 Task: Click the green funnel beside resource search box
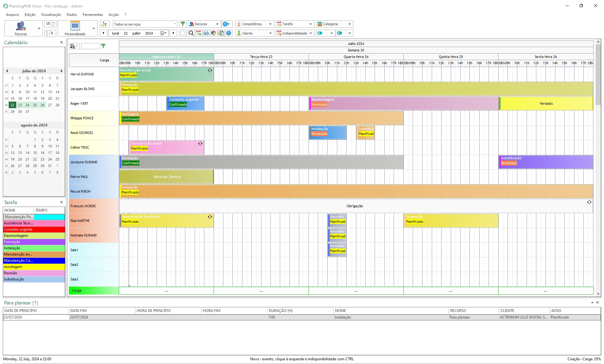tap(103, 46)
